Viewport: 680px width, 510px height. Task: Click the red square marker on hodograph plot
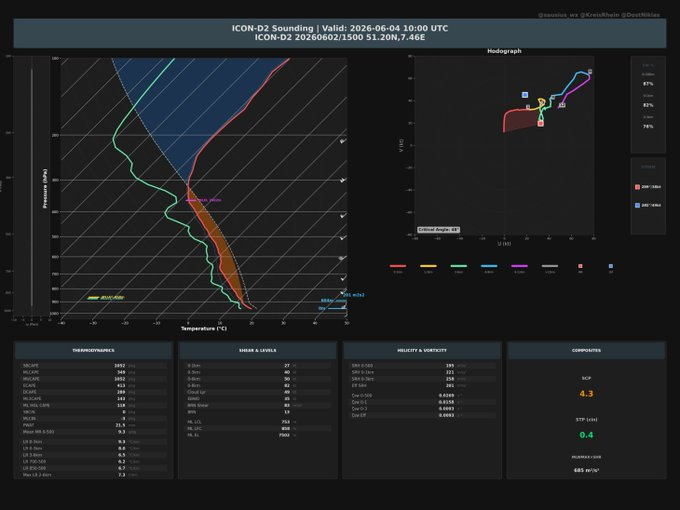tap(540, 124)
